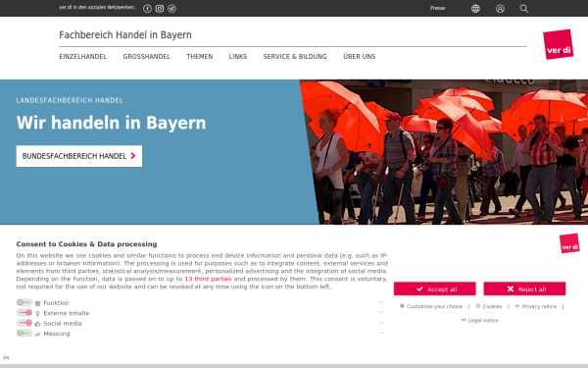588x368 pixels.
Task: Click the BUNDESFACHBEREICH HANDEL button
Action: 79,156
